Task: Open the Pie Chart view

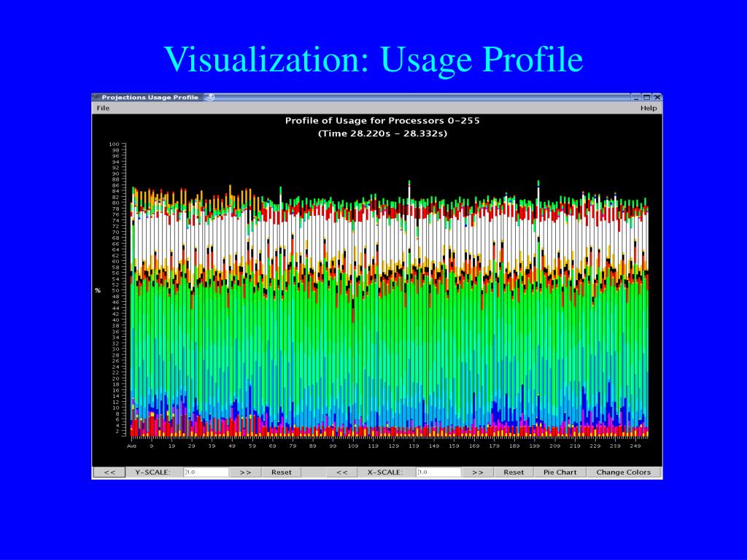Action: click(x=560, y=472)
